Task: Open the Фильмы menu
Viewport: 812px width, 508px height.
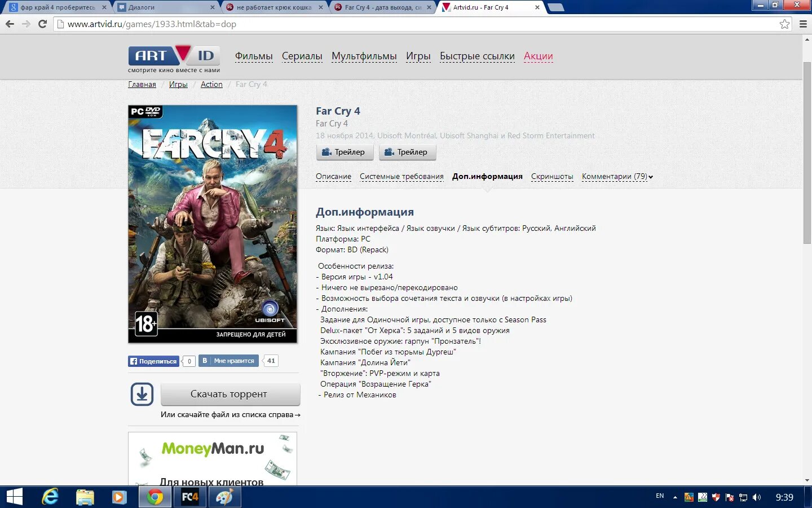Action: pos(254,56)
